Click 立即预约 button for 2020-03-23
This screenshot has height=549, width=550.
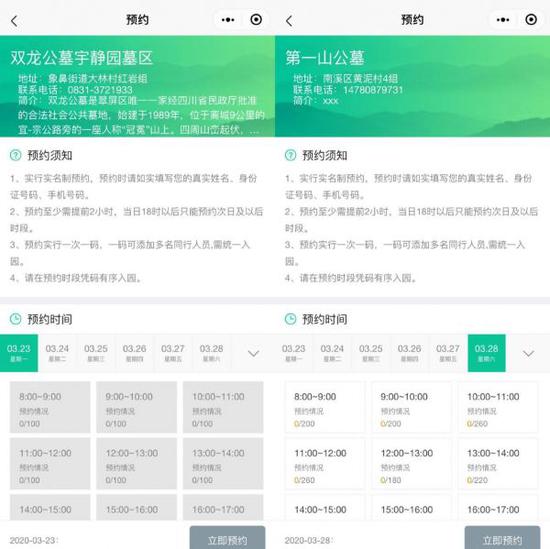tap(227, 538)
